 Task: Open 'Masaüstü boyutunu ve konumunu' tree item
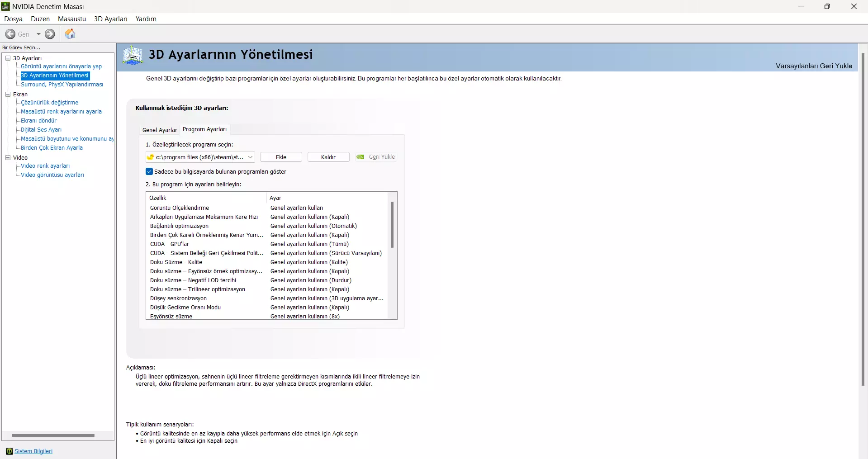tap(67, 139)
